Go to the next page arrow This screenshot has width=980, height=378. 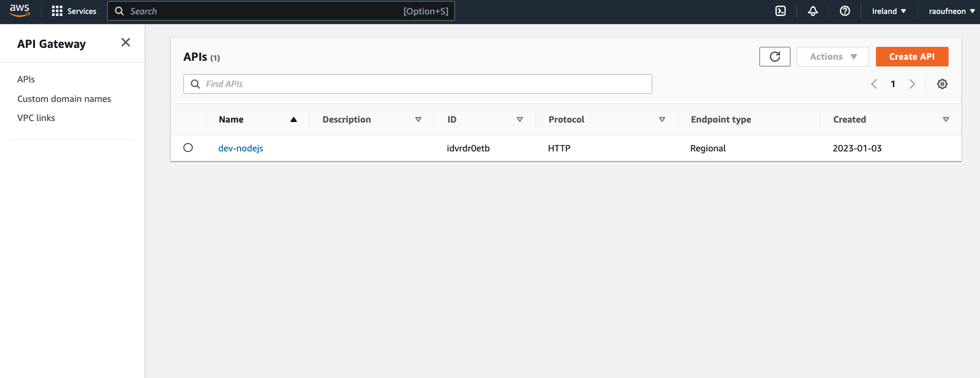(912, 84)
